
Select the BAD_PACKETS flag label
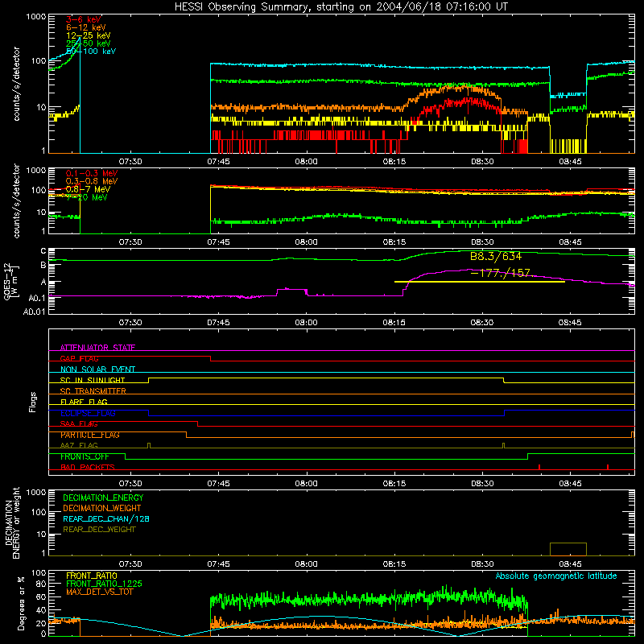point(88,468)
